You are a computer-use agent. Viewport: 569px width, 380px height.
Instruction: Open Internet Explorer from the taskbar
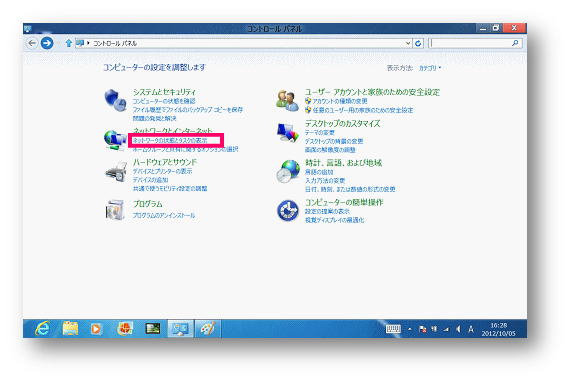(42, 329)
